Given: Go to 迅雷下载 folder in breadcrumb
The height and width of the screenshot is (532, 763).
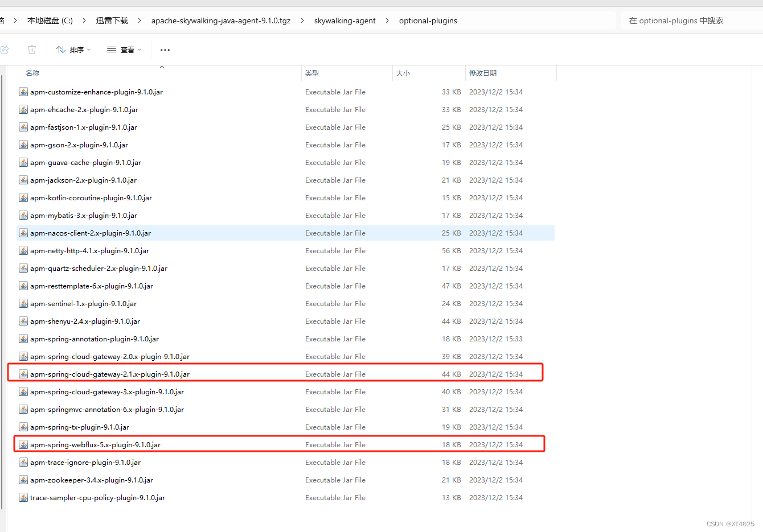Looking at the screenshot, I should pyautogui.click(x=112, y=20).
